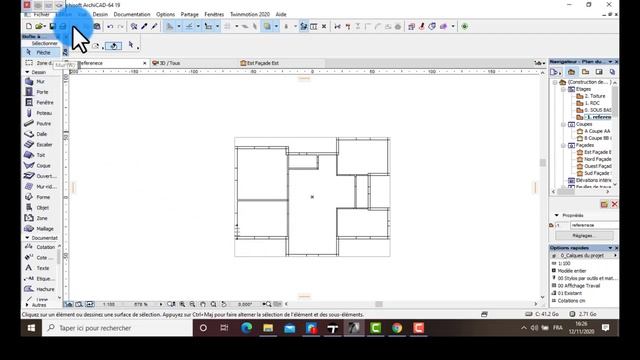Select the Flèche (Arrow) tool
The height and width of the screenshot is (360, 640).
coord(41,52)
